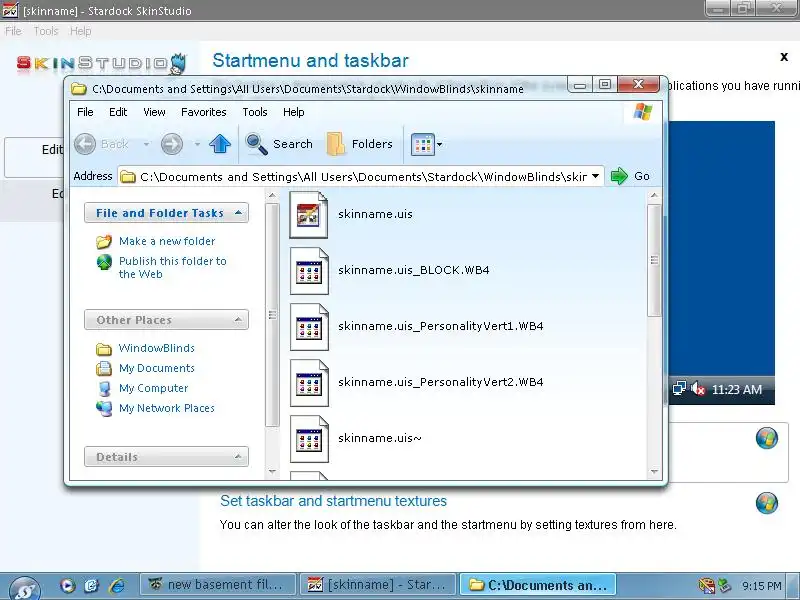The height and width of the screenshot is (600, 800).
Task: Click the muted volume icon in skin preview
Action: click(x=698, y=389)
